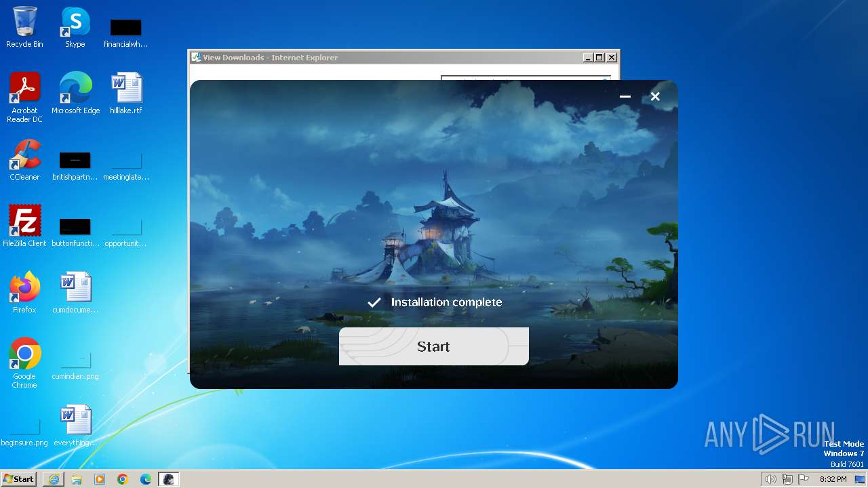Select the cumdocume... Word file icon
Screen dimensions: 868x488
(75, 293)
